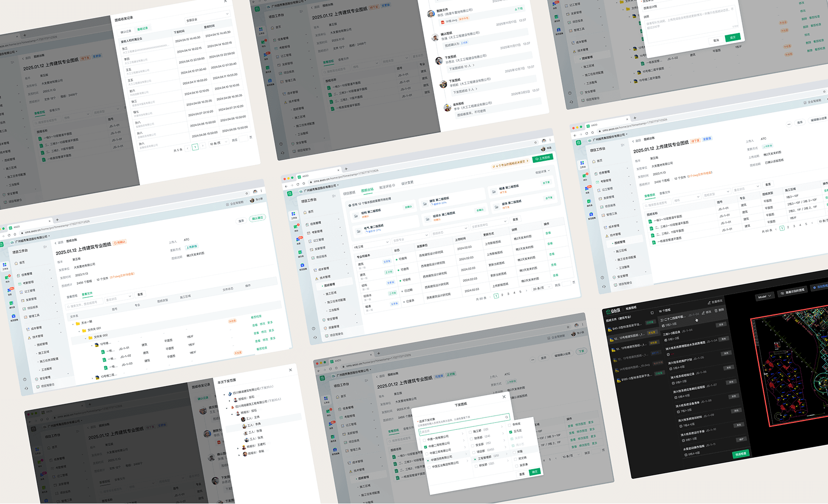Check 财务部 department in 下发图纸 dialog
Viewport: 828px width, 504px height.
click(x=471, y=439)
